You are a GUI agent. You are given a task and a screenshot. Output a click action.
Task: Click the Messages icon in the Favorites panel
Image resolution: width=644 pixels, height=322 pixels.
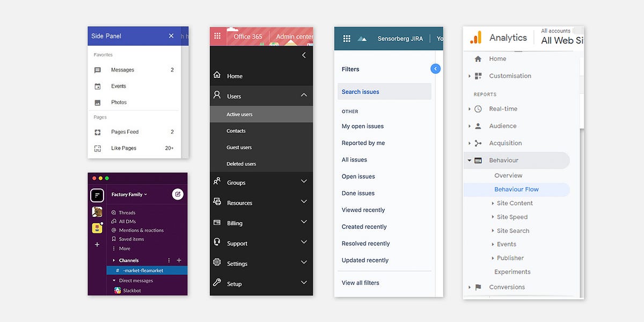tap(99, 70)
